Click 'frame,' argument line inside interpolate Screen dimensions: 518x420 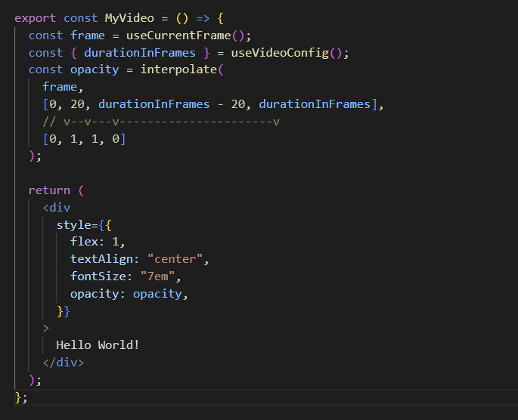pos(63,87)
